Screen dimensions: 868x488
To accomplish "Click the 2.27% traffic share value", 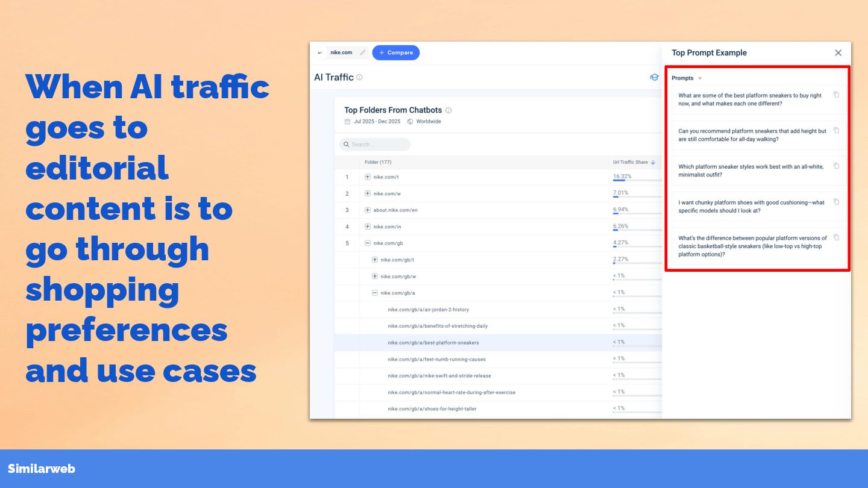I will click(621, 259).
